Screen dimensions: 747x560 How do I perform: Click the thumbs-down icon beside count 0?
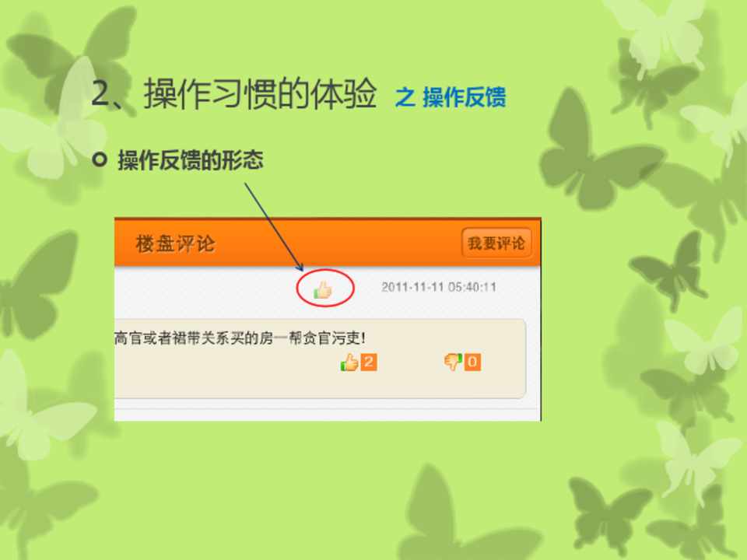pos(453,362)
